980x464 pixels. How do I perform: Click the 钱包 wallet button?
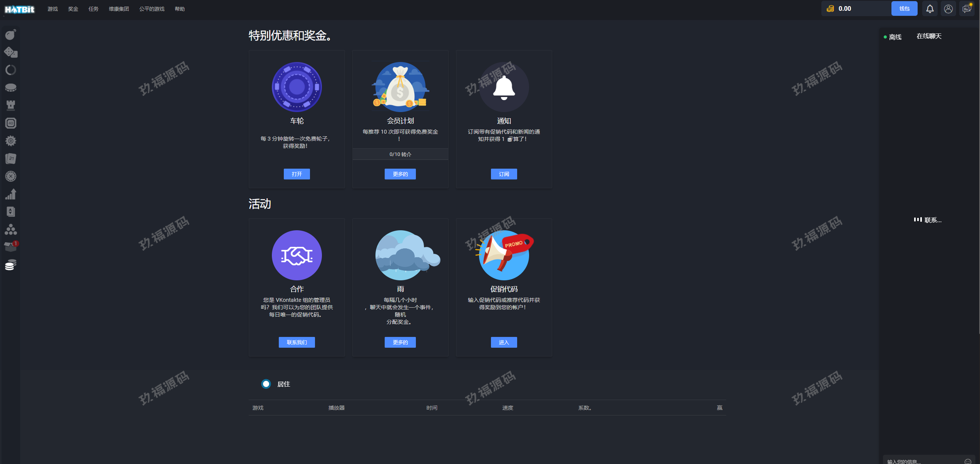coord(904,9)
